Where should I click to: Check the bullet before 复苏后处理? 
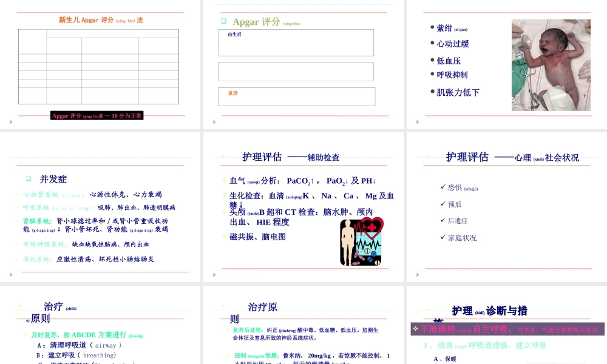226,331
